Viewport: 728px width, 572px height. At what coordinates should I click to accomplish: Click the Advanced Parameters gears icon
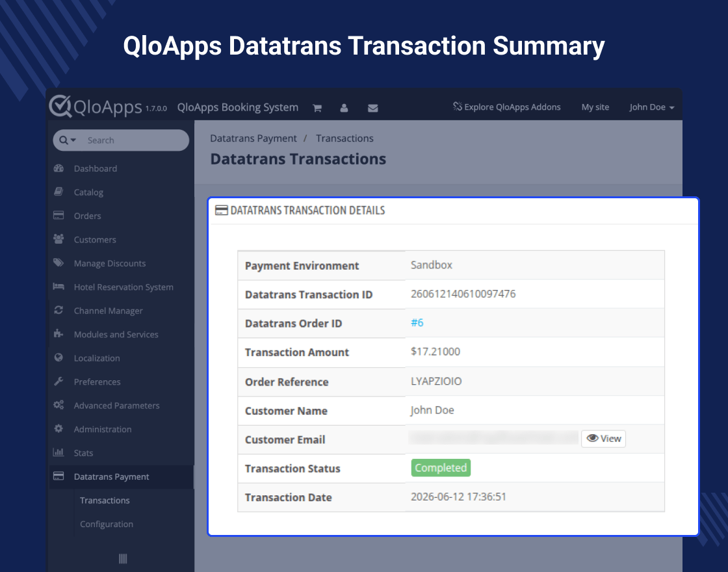tap(58, 405)
